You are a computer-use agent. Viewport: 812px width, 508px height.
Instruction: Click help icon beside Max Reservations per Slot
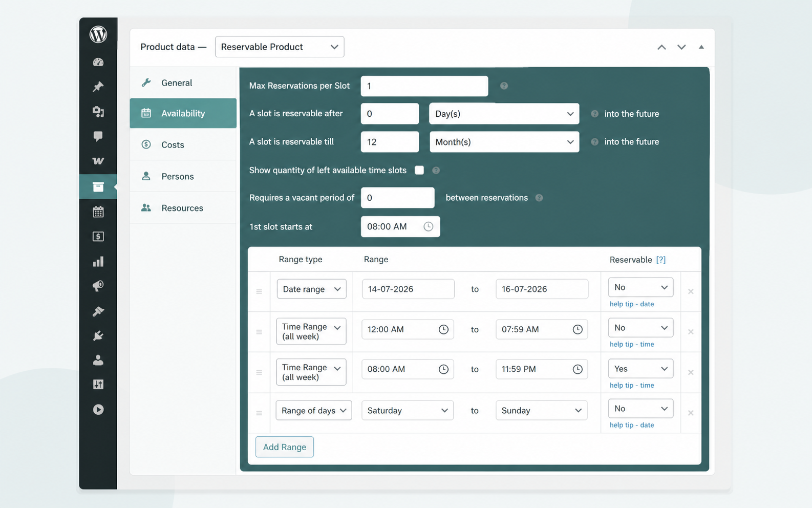[504, 86]
